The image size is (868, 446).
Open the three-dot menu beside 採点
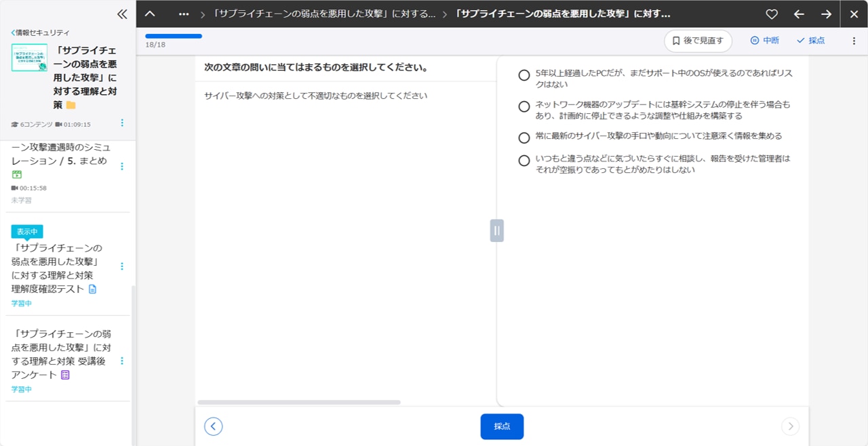click(x=854, y=41)
